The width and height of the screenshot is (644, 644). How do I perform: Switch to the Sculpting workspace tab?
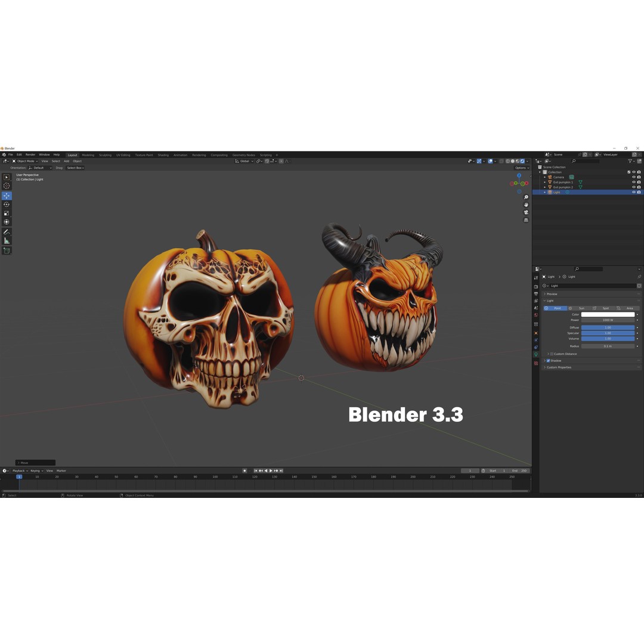pyautogui.click(x=105, y=155)
